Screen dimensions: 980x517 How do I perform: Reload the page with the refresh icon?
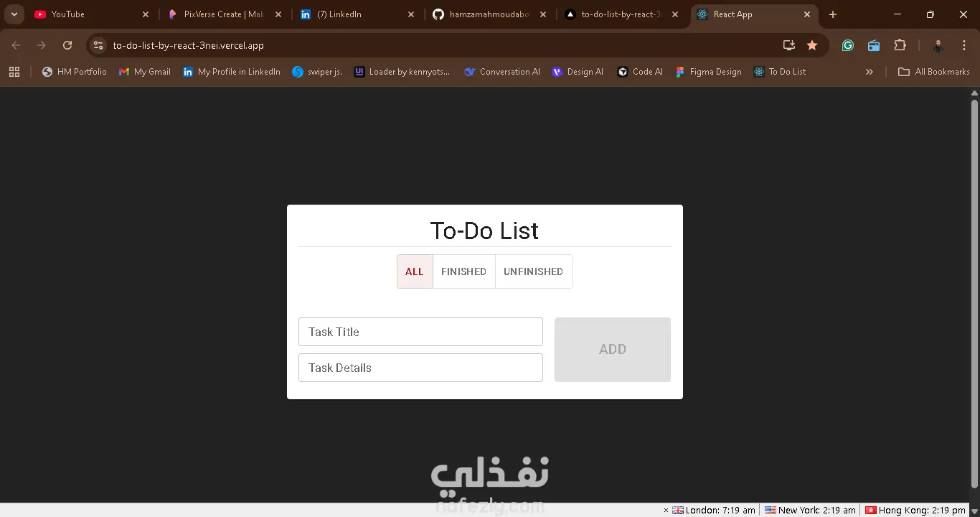click(67, 45)
